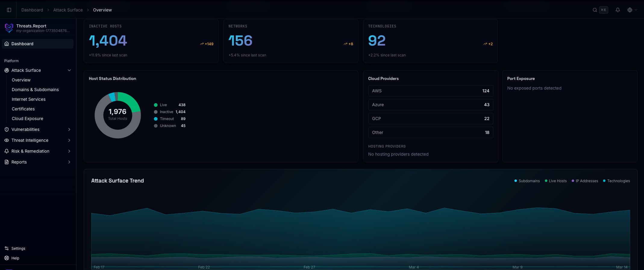Image resolution: width=644 pixels, height=270 pixels.
Task: Open the globe language menu
Action: [x=632, y=10]
